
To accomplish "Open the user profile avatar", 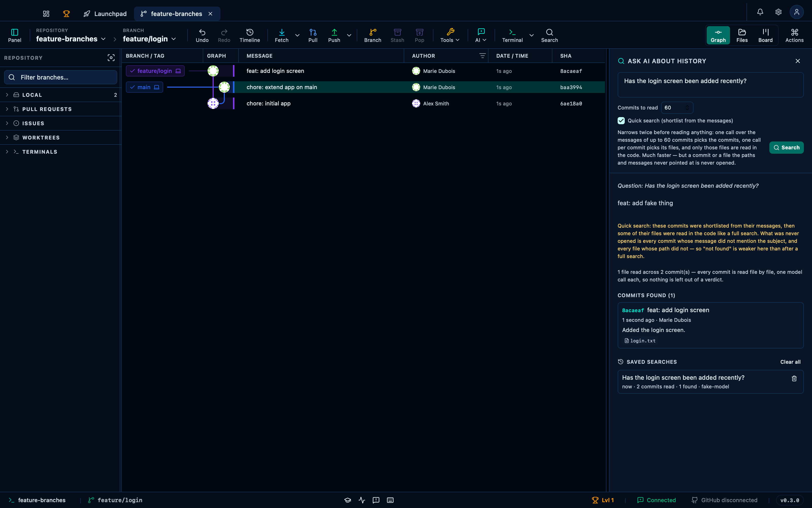I will coord(797,12).
